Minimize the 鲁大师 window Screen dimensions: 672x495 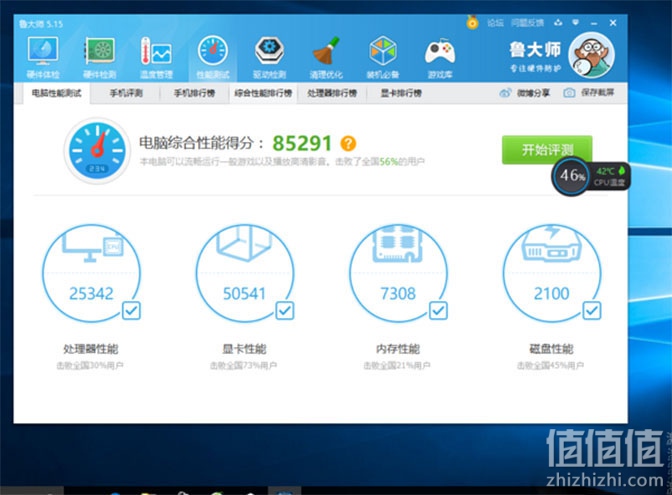594,23
